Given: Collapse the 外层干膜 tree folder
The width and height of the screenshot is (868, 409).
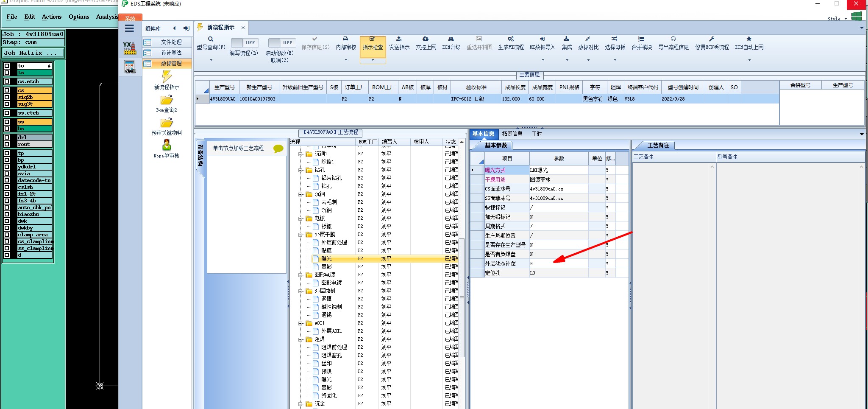Looking at the screenshot, I should [x=300, y=235].
